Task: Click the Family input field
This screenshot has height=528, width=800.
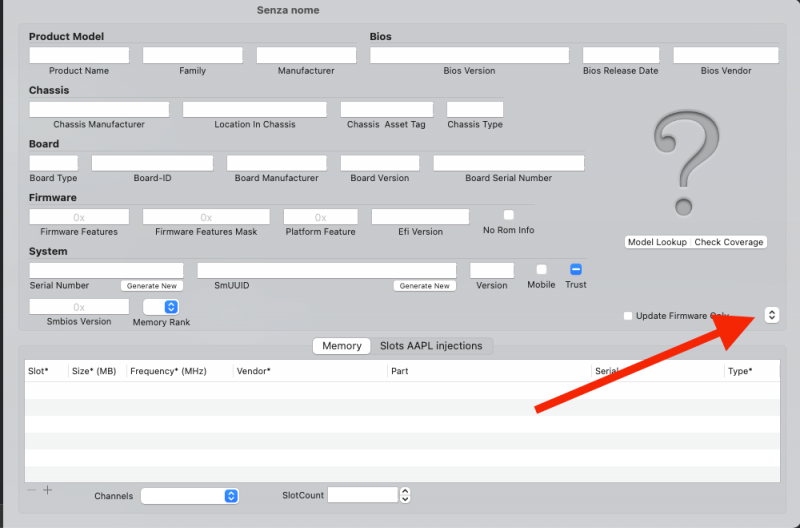Action: tap(192, 55)
